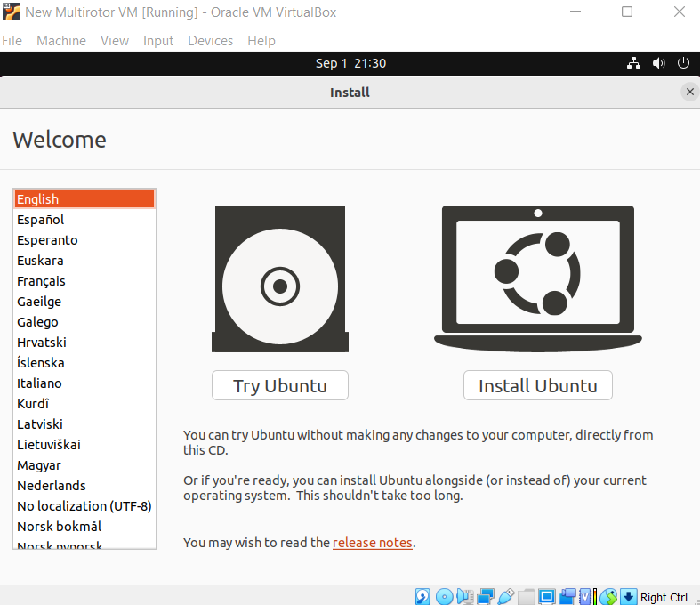
Task: Open the File menu
Action: click(12, 41)
